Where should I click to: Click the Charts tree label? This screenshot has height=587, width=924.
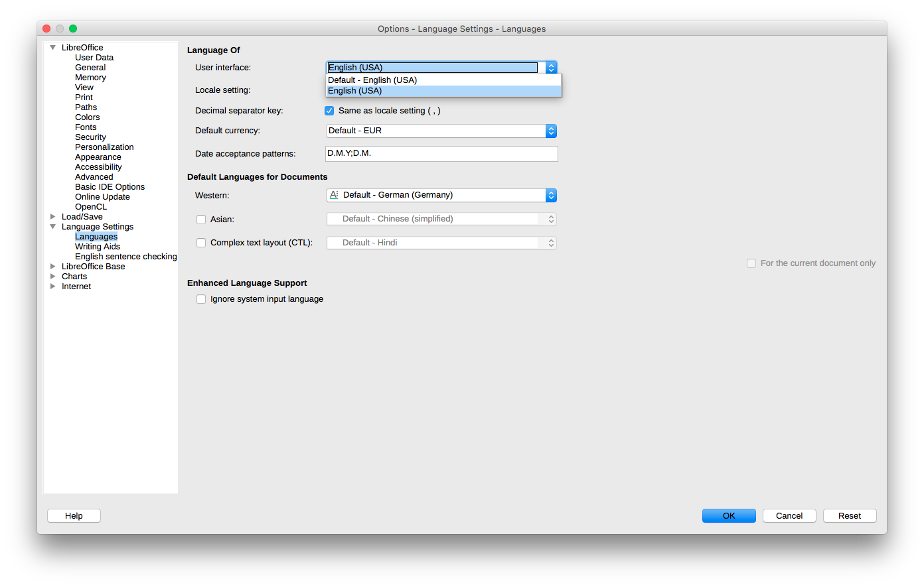click(74, 277)
